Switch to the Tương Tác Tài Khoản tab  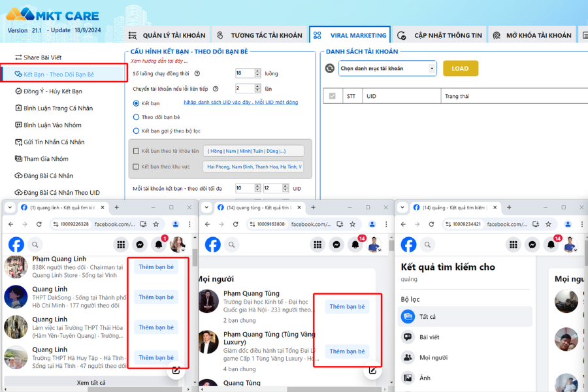[260, 35]
